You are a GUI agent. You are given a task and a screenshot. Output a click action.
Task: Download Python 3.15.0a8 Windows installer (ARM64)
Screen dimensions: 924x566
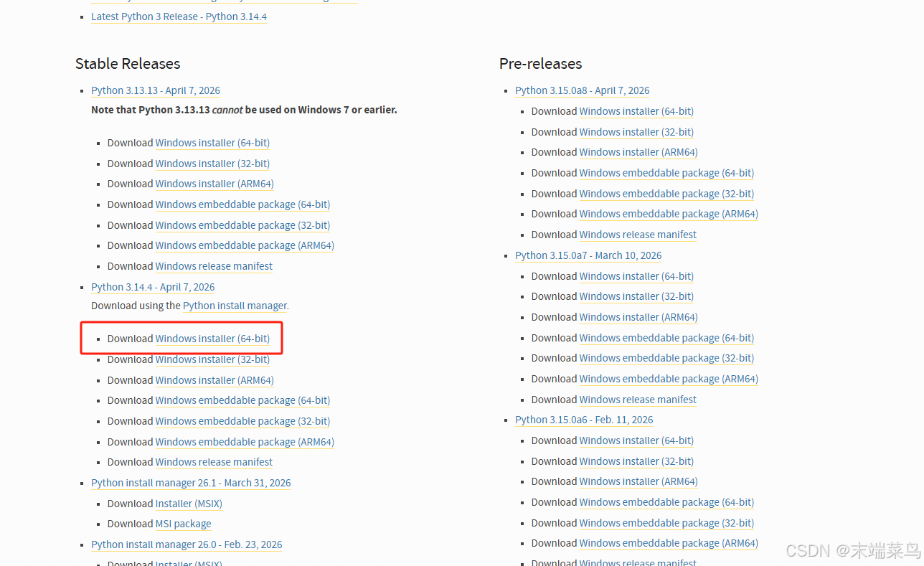click(638, 152)
